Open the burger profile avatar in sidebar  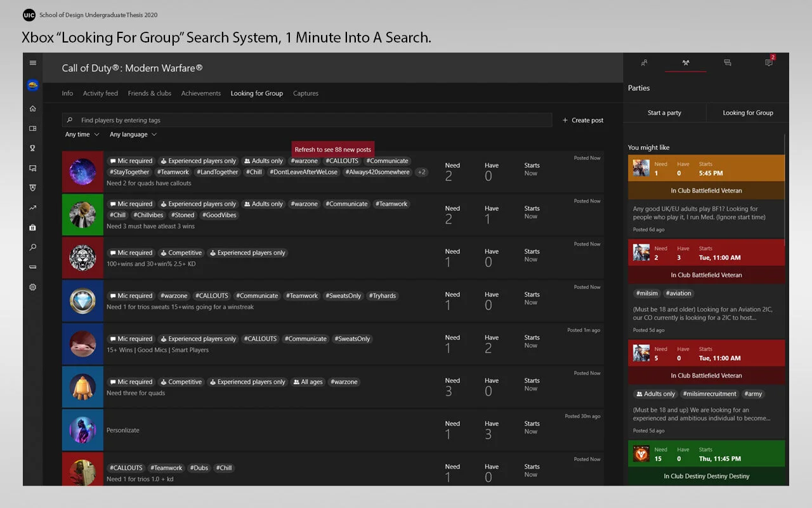click(33, 85)
